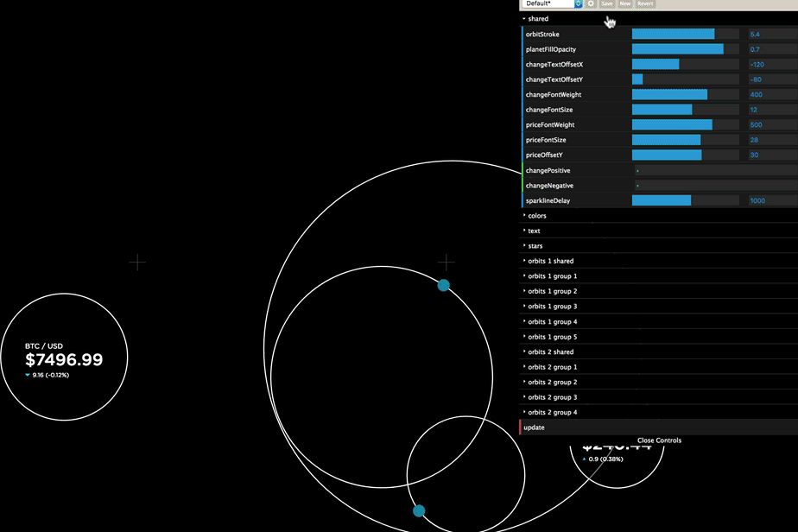Viewport: 798px width, 532px height.
Task: Adjust the priceFontSize slider
Action: 685,140
